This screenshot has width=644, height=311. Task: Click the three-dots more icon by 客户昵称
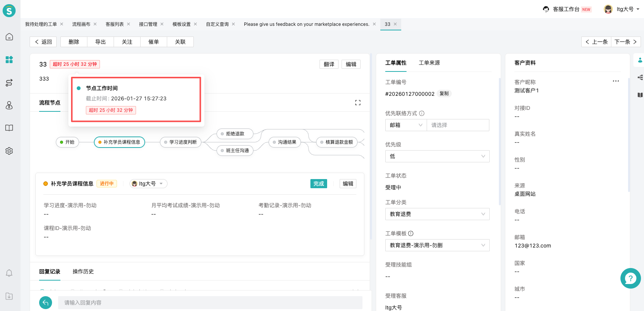[x=616, y=81]
